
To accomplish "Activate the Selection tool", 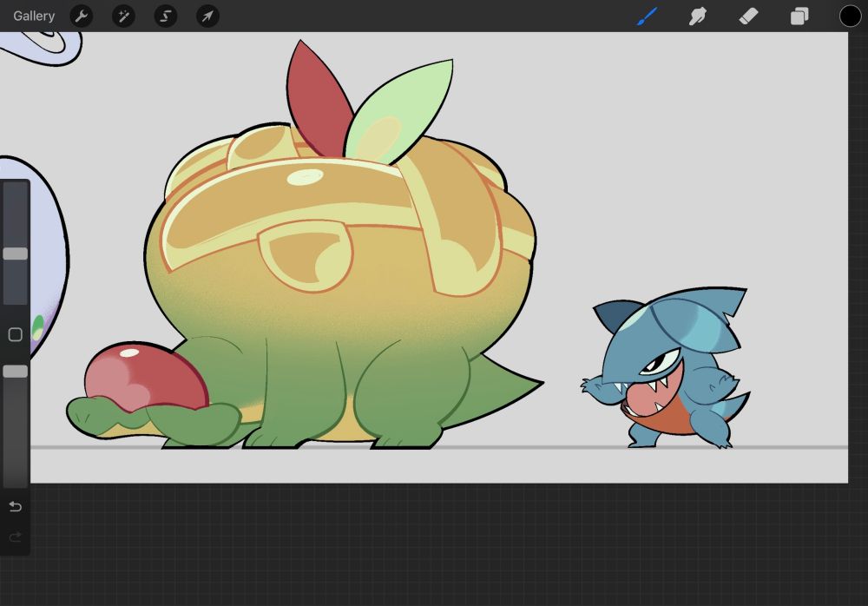I will 166,16.
